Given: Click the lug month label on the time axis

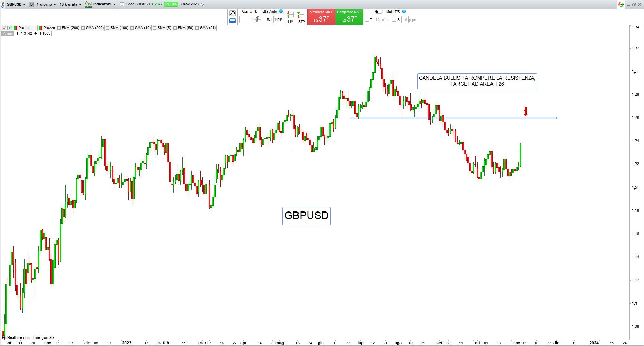Looking at the screenshot, I should tap(360, 343).
